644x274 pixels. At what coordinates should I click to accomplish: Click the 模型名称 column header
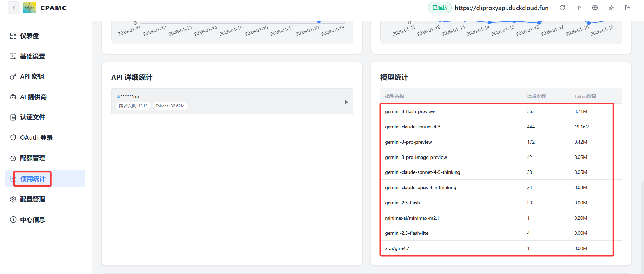point(394,96)
